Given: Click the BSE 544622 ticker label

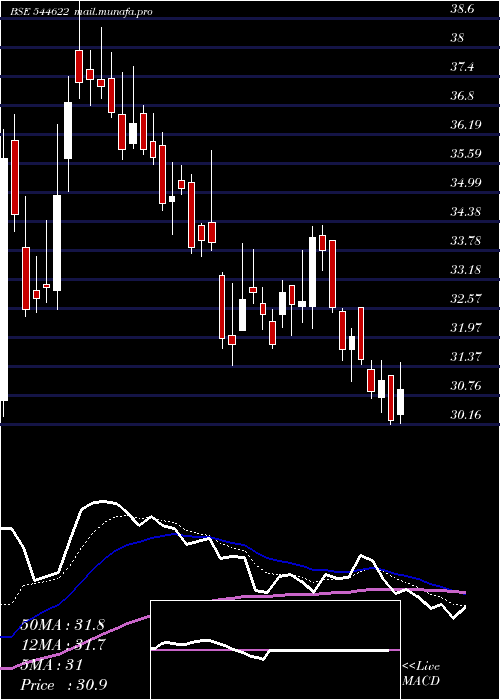Looking at the screenshot, I should pos(40,12).
